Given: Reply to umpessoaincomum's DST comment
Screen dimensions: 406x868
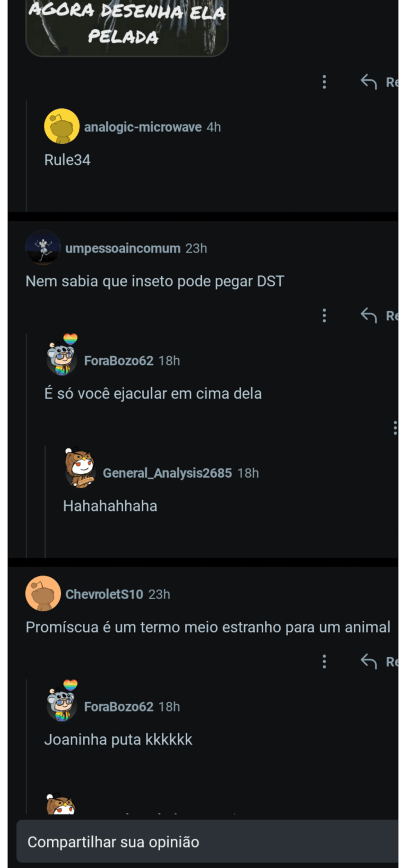Looking at the screenshot, I should click(369, 315).
